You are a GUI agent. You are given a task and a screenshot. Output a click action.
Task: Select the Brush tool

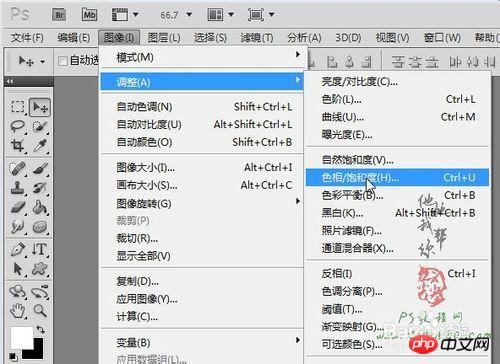(40, 168)
